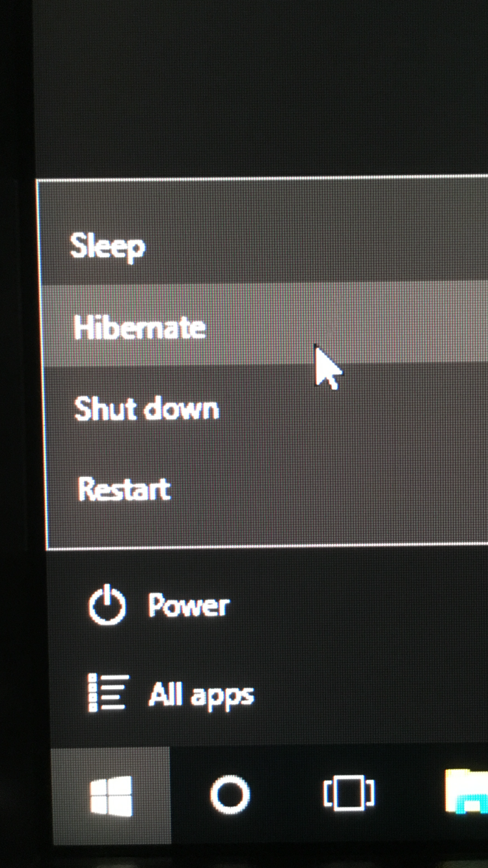This screenshot has height=868, width=488.
Task: Choose Sleep from the power menu
Action: point(264,246)
